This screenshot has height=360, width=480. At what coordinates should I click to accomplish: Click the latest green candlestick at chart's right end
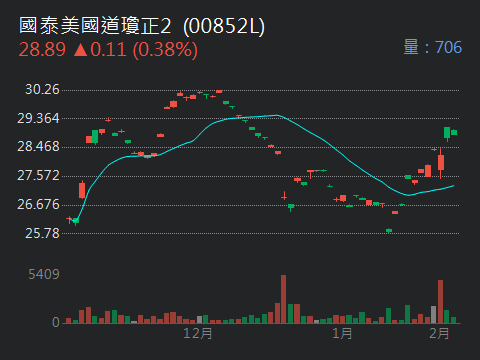coord(454,132)
